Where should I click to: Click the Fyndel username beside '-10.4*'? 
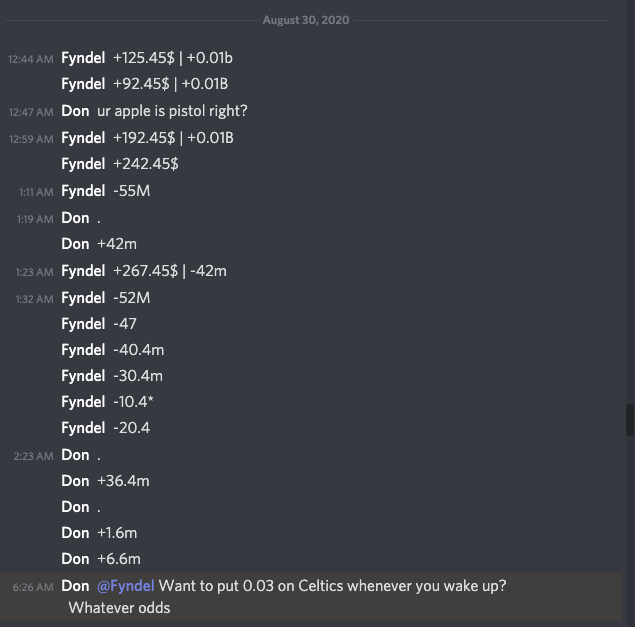pyautogui.click(x=83, y=402)
